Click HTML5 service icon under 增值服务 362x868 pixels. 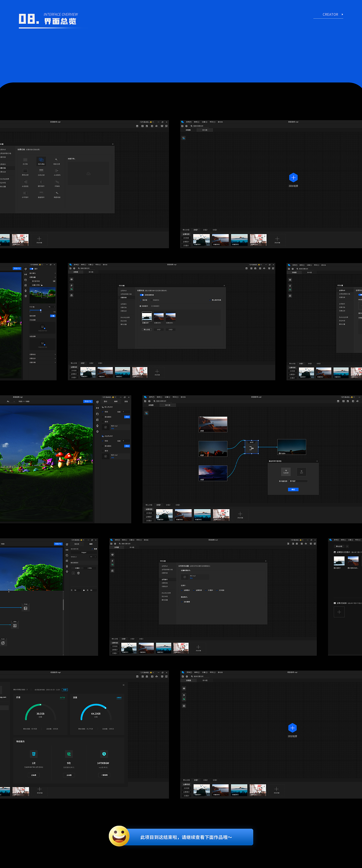point(34,754)
